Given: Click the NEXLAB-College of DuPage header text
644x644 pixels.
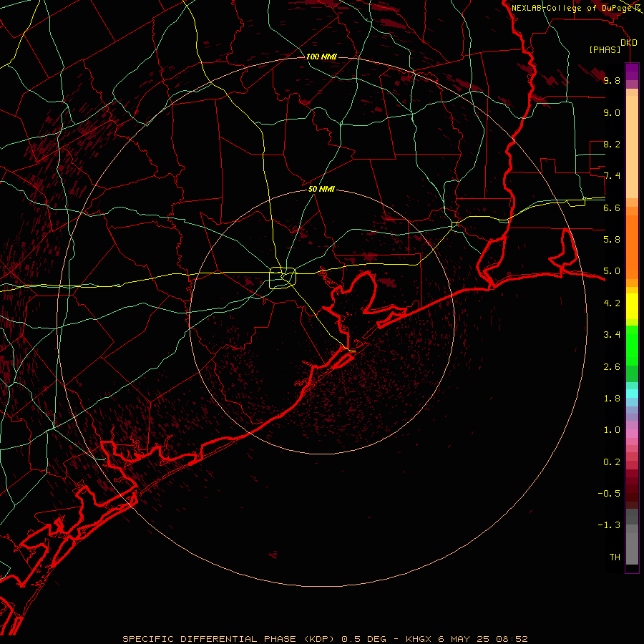Looking at the screenshot, I should [x=572, y=8].
